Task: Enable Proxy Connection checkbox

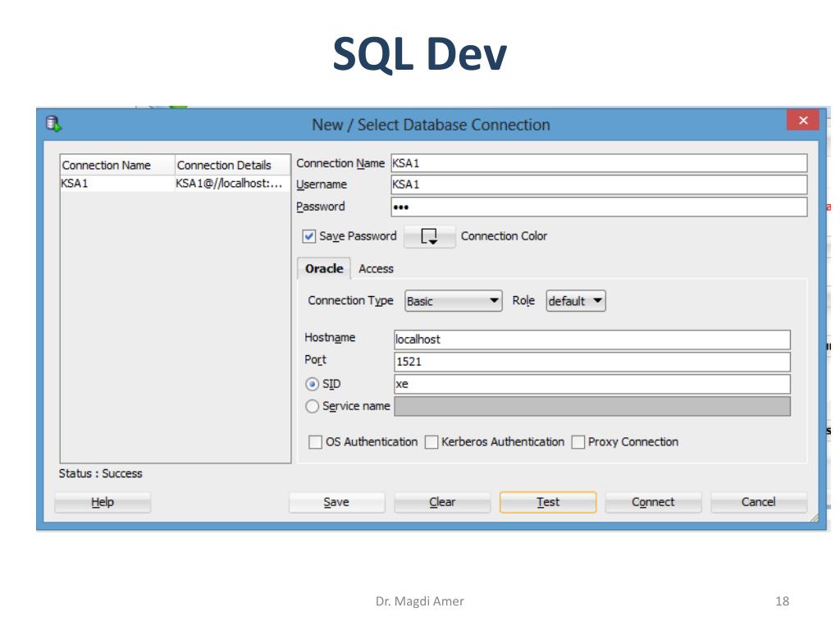Action: click(x=578, y=442)
